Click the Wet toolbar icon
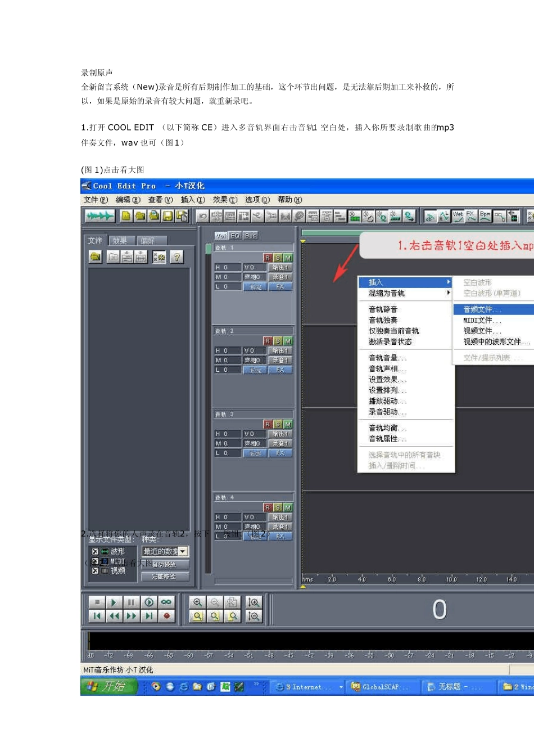 click(x=458, y=215)
